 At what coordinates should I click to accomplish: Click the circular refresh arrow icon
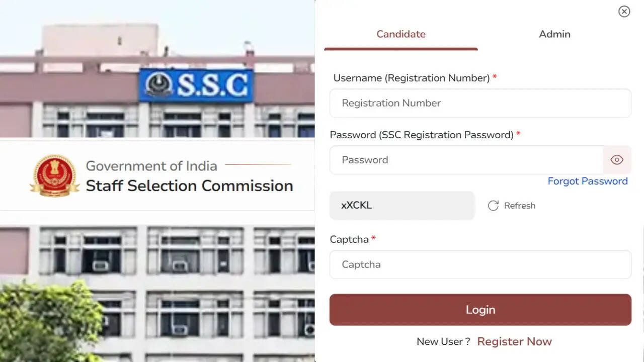(x=493, y=206)
